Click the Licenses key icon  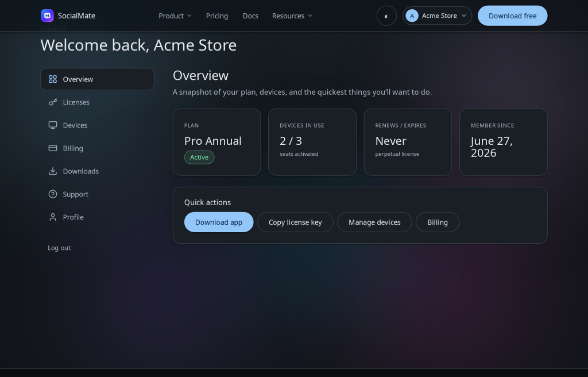pyautogui.click(x=53, y=102)
